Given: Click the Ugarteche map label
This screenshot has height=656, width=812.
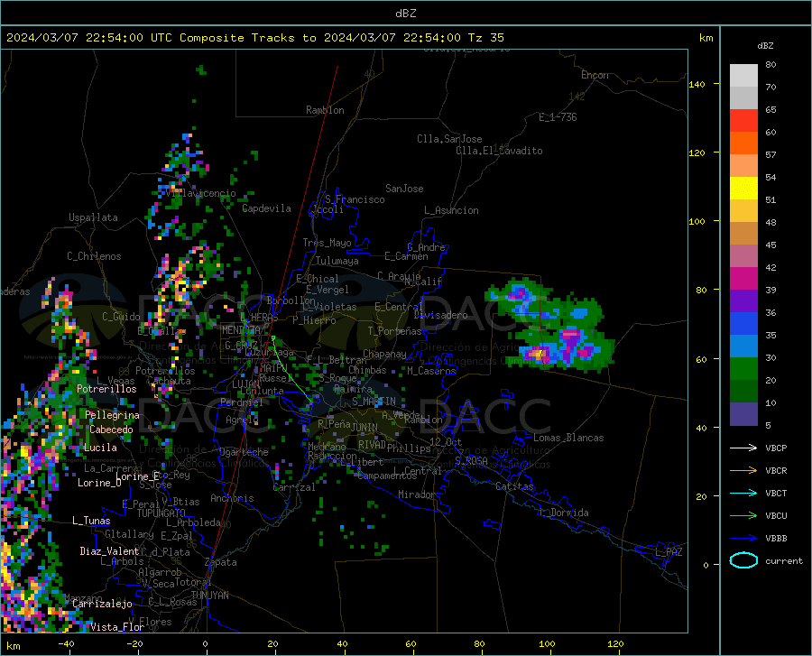Looking at the screenshot, I should 244,452.
